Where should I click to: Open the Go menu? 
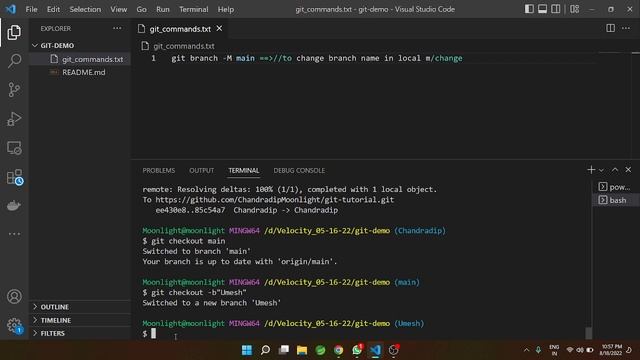(x=141, y=9)
